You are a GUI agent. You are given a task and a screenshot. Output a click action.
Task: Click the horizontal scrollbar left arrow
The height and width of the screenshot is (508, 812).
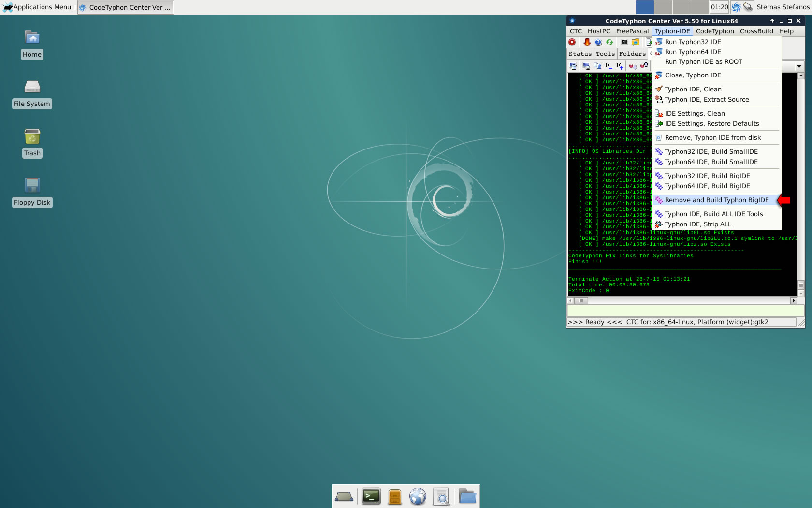pos(571,300)
